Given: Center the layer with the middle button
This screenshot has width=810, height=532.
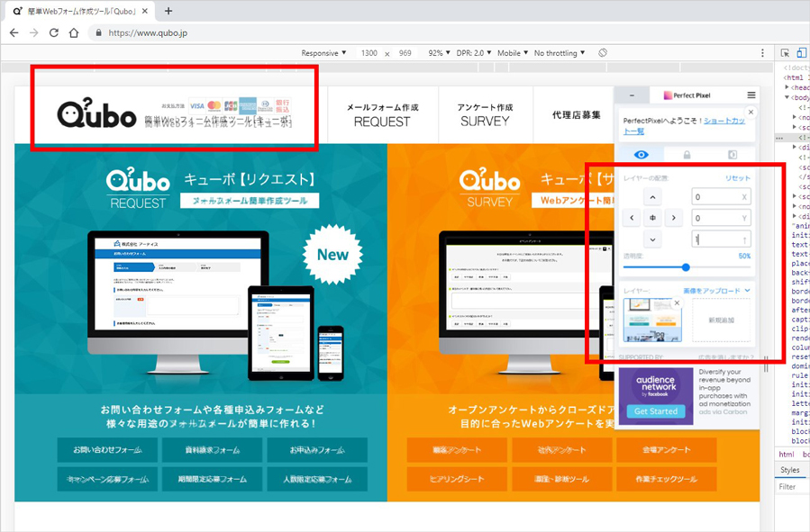Looking at the screenshot, I should 652,218.
